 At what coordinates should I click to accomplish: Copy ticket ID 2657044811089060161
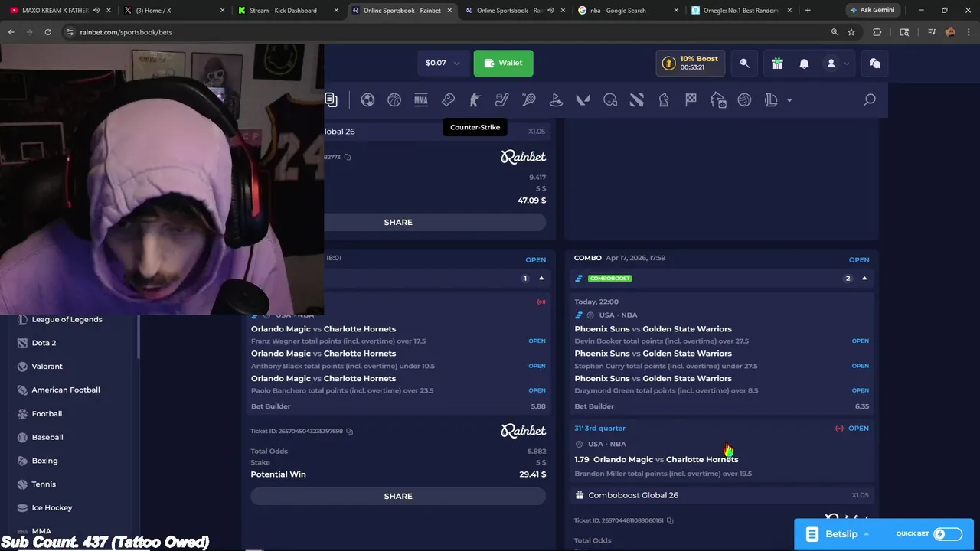[670, 520]
